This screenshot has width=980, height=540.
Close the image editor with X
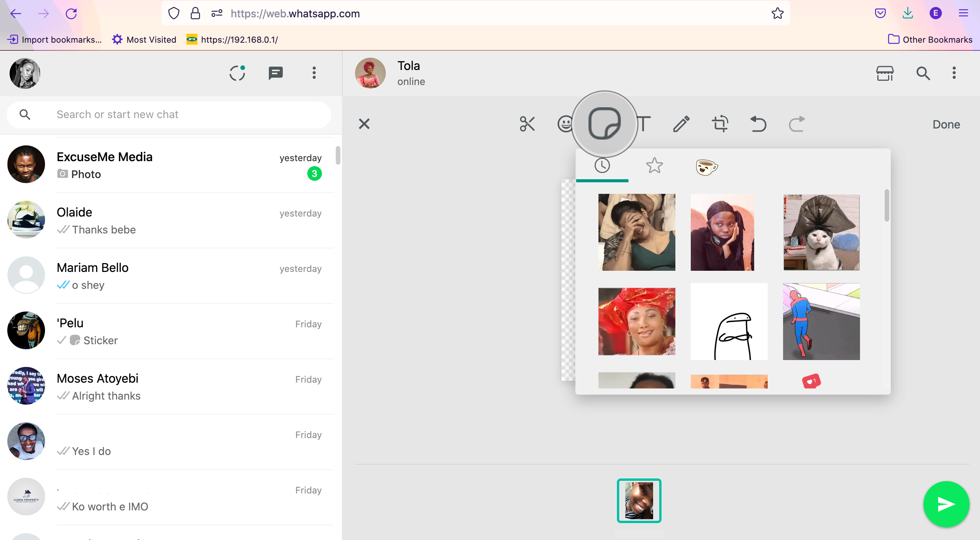point(364,124)
